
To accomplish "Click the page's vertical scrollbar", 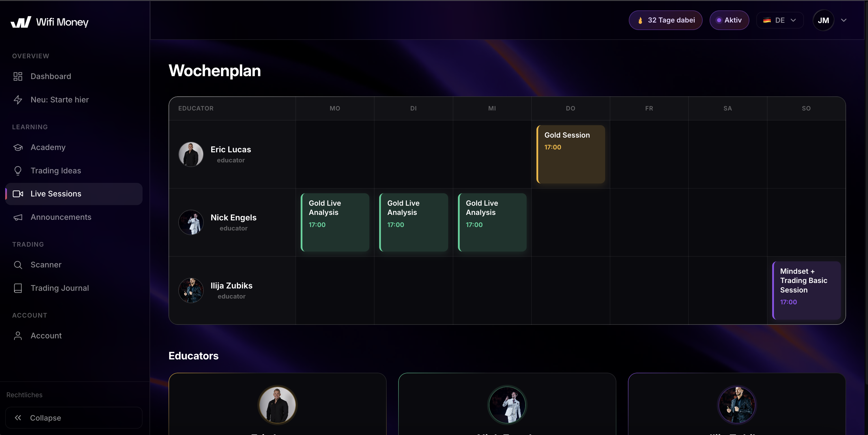I will click(x=866, y=192).
